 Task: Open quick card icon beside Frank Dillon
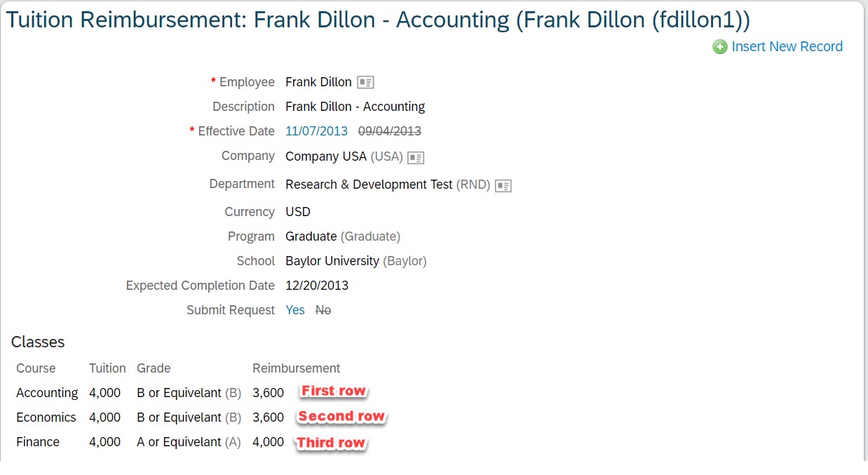point(365,83)
